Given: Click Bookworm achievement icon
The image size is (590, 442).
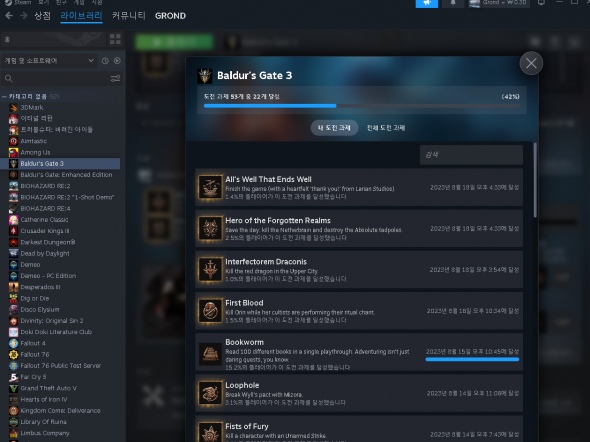Looking at the screenshot, I should point(210,354).
